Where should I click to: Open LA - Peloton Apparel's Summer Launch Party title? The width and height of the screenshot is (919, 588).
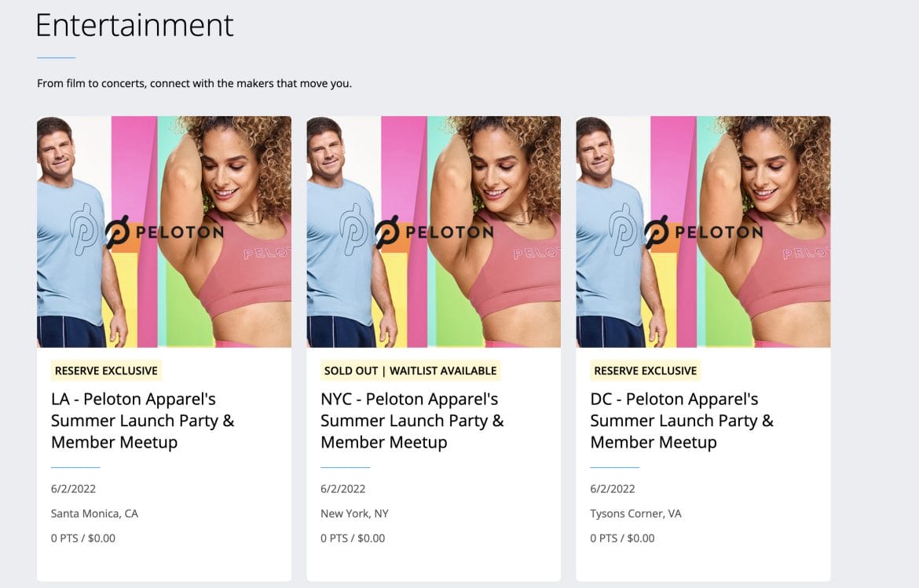coord(142,421)
